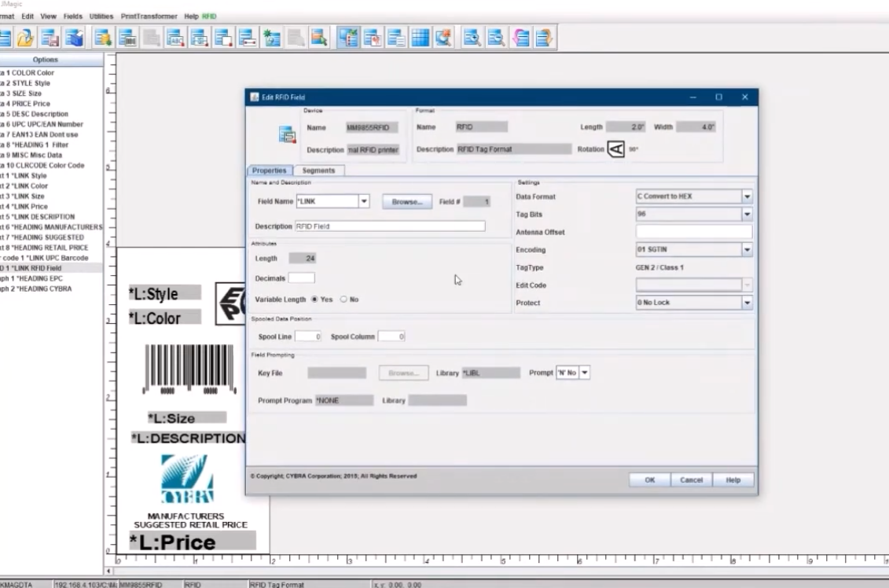Open the Protect dropdown showing 0 No Lock
This screenshot has height=588, width=889.
point(747,303)
